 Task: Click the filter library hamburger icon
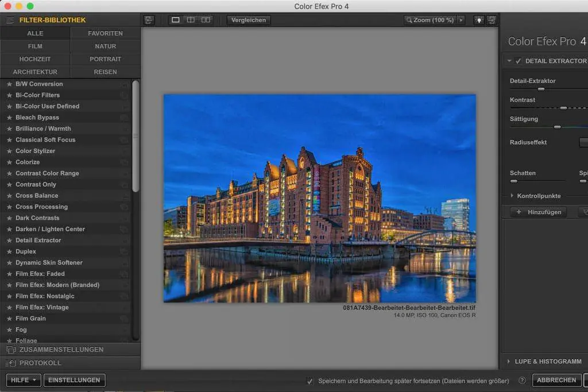(x=10, y=20)
